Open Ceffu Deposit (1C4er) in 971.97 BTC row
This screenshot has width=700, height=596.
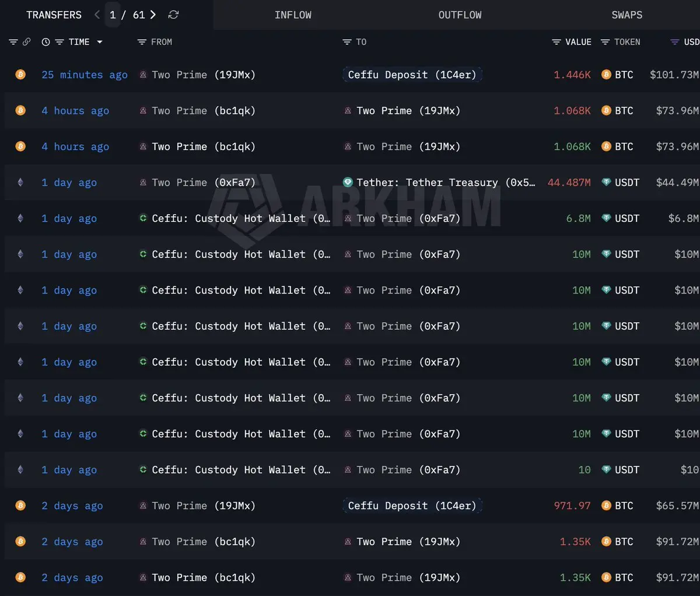pos(412,506)
